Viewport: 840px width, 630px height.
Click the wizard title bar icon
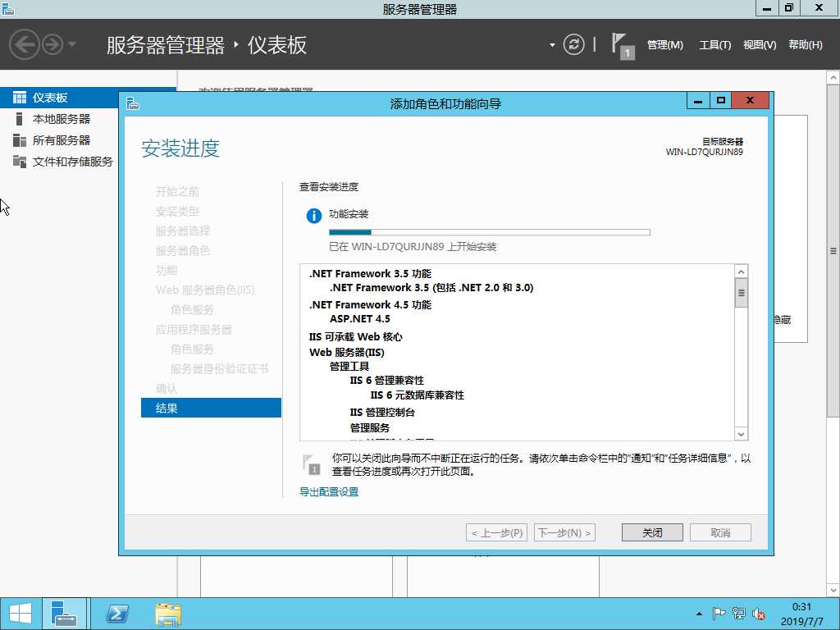click(132, 103)
